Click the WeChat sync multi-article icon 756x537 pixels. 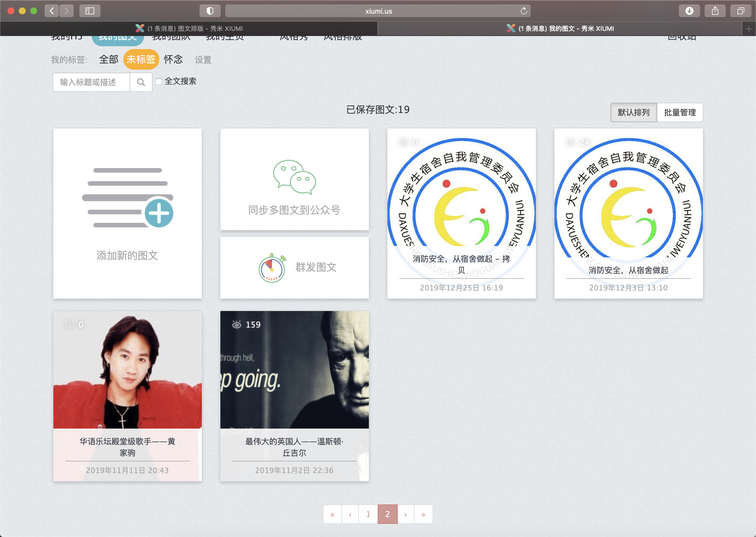tap(294, 177)
